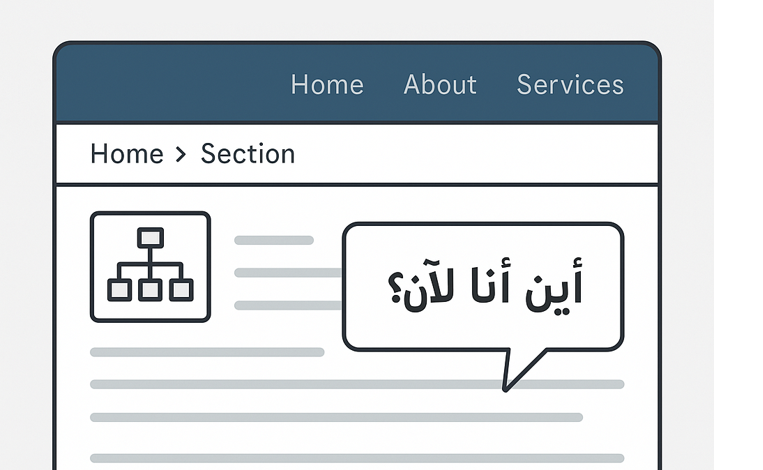Click the bottom-middle node of the sitemap icon
The width and height of the screenshot is (763, 470).
[150, 290]
